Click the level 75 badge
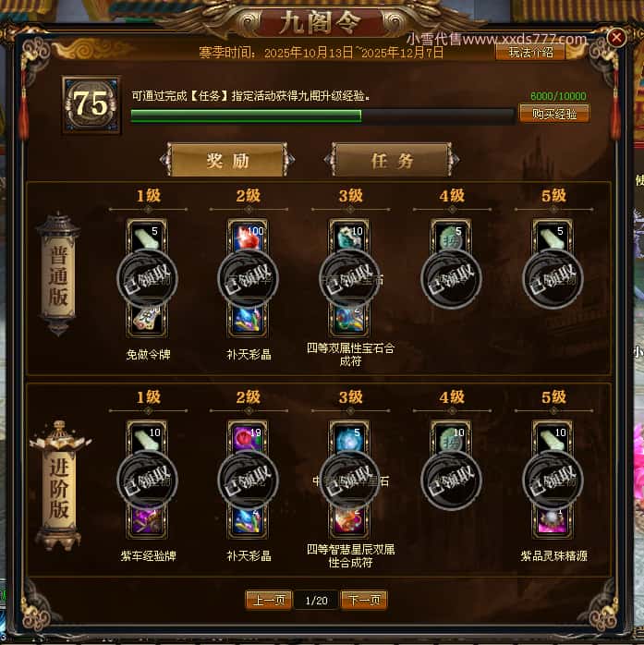 coord(91,104)
